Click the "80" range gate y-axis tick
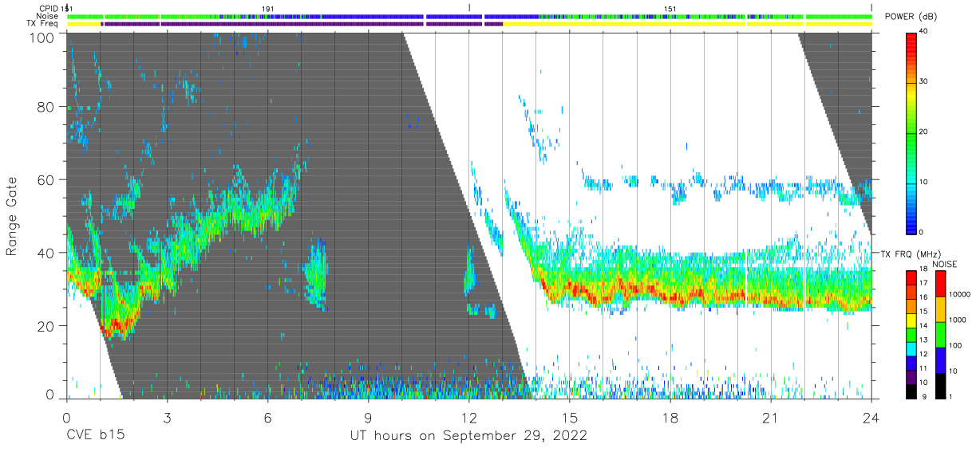Image resolution: width=980 pixels, height=452 pixels. point(45,107)
